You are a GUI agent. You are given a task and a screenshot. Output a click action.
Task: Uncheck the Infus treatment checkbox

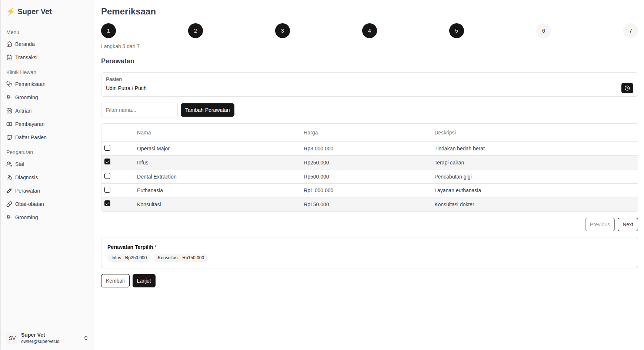point(107,161)
